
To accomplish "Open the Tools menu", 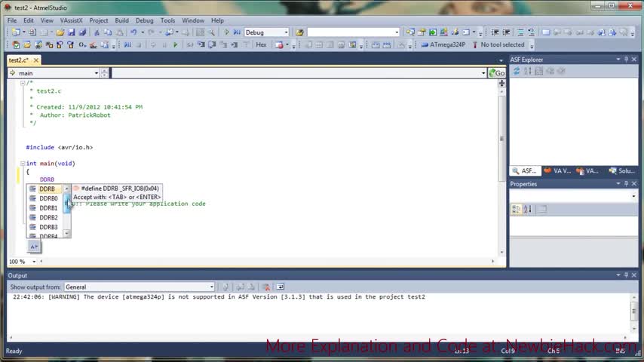I will [167, 20].
